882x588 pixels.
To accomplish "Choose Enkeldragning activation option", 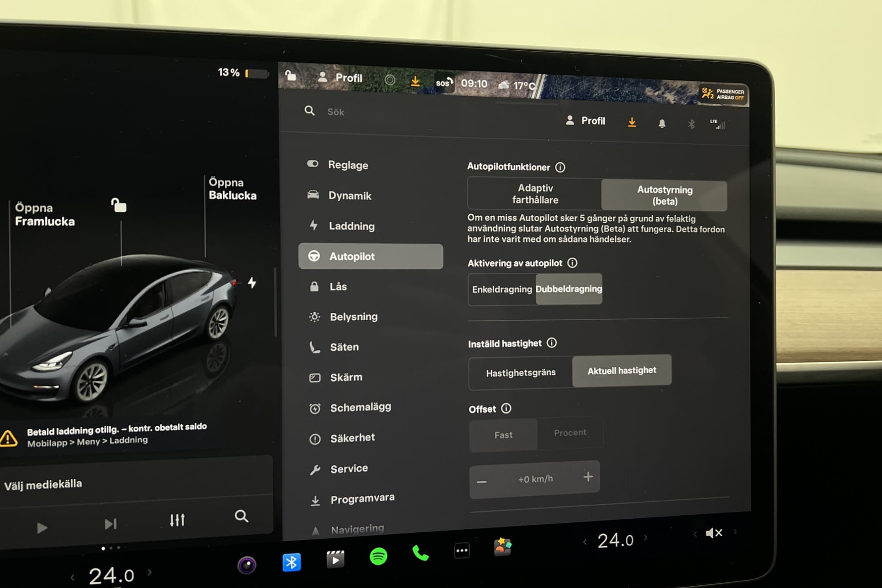I will tap(502, 289).
